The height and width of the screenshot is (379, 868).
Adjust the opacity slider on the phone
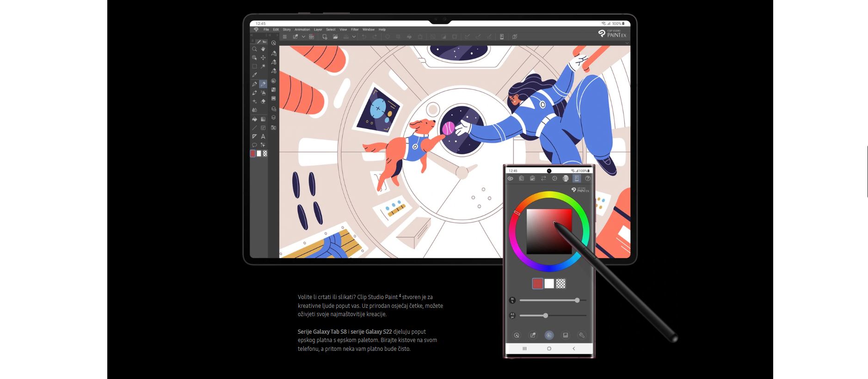pos(553,300)
